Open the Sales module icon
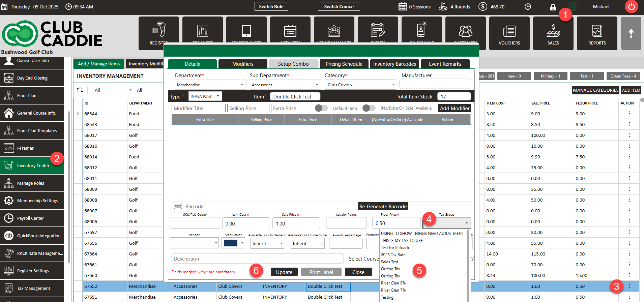 pos(553,33)
